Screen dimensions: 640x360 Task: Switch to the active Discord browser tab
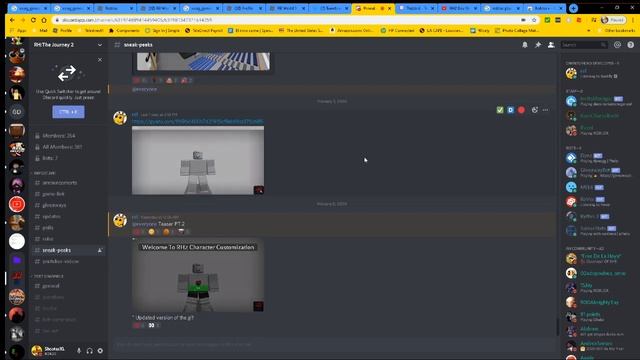[373, 8]
